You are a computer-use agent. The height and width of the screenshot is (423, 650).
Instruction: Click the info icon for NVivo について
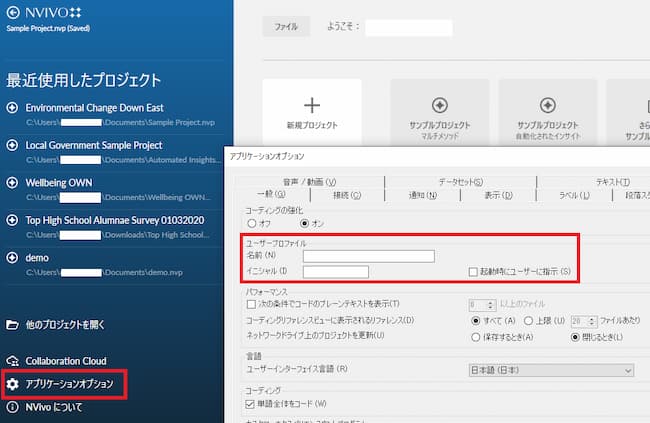(12, 407)
